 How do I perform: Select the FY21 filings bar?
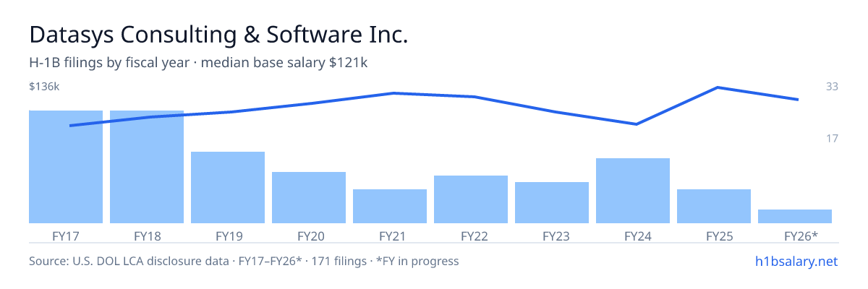pos(390,206)
